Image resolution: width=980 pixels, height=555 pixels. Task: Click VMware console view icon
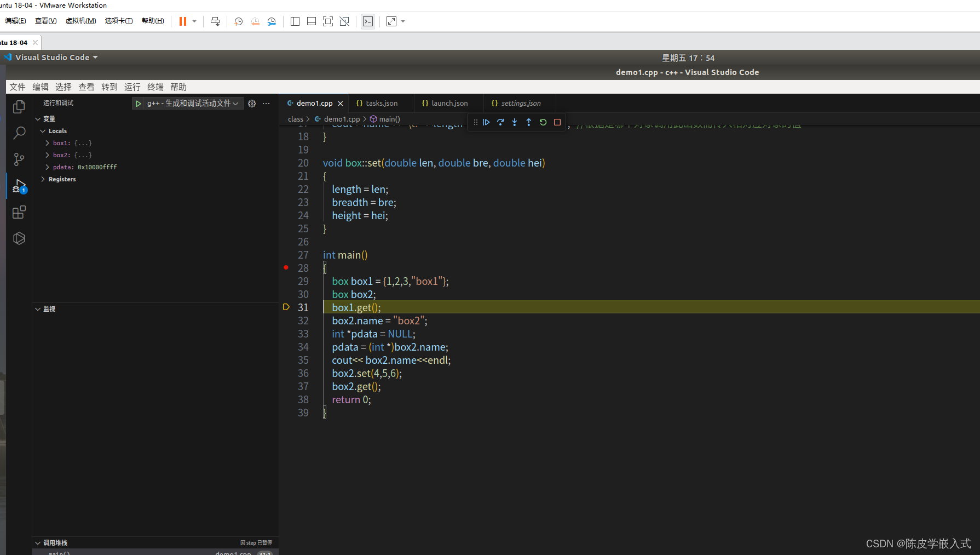[x=368, y=21]
